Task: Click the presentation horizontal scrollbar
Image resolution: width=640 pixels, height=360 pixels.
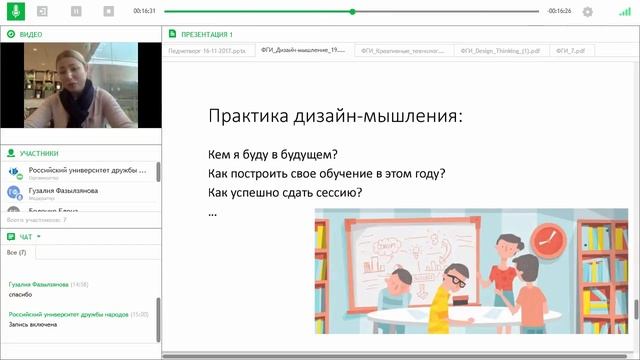Action: 394,356
